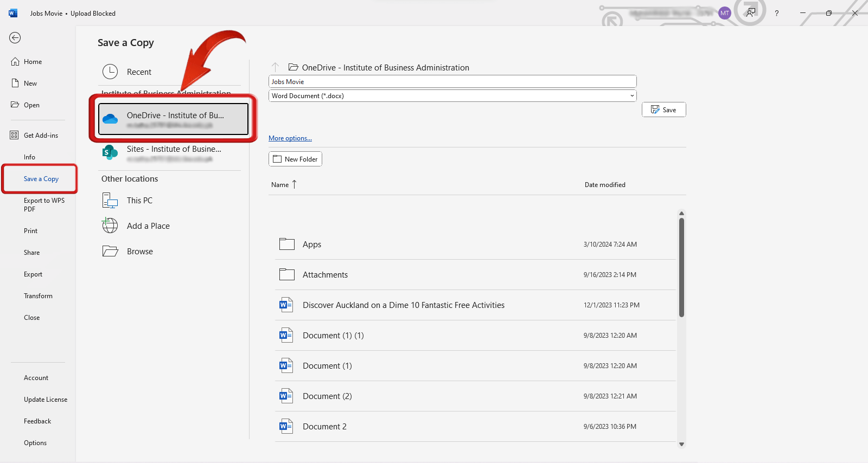The image size is (868, 463).
Task: Click the Word app logo in title bar
Action: (13, 13)
